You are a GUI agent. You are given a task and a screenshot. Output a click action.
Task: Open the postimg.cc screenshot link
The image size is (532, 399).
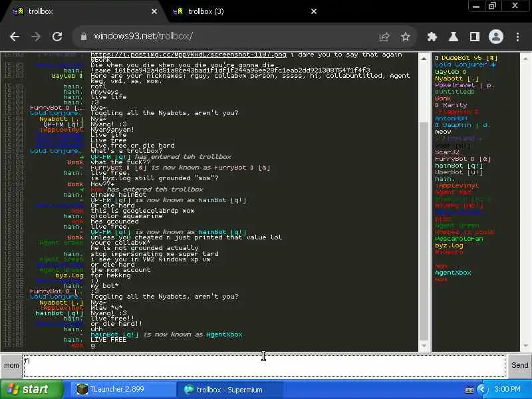(x=188, y=55)
